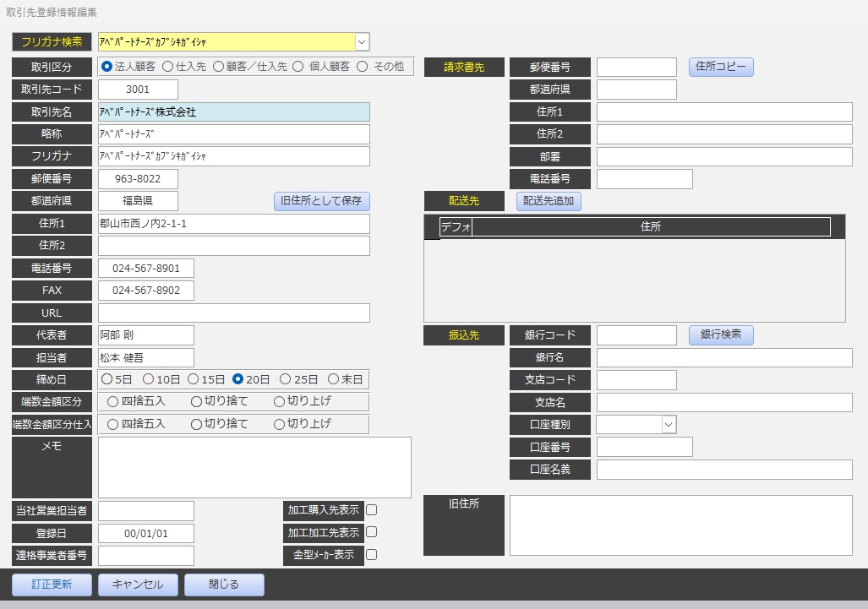Viewport: 868px width, 609px height.
Task: Open 銀行検索 bank lookup
Action: [x=721, y=334]
